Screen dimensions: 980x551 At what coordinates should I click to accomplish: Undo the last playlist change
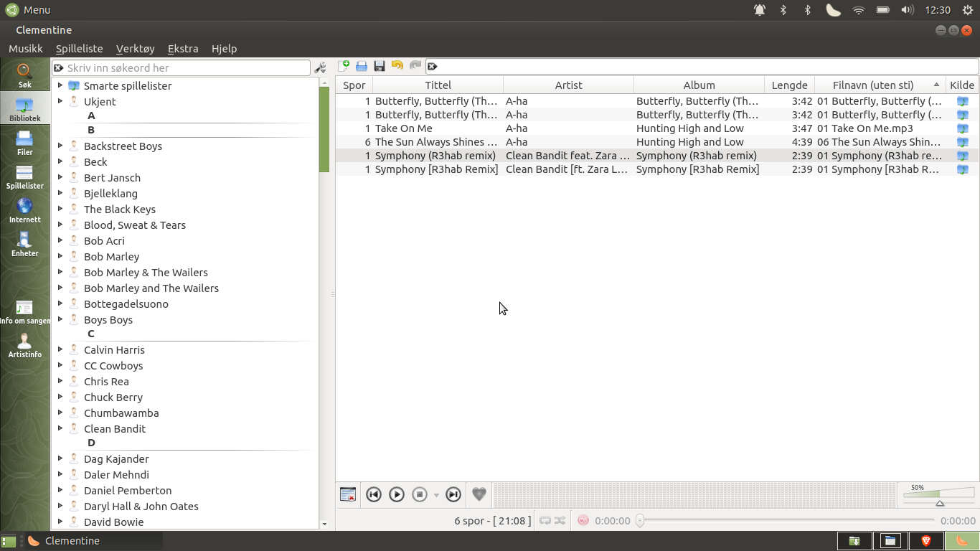click(397, 65)
